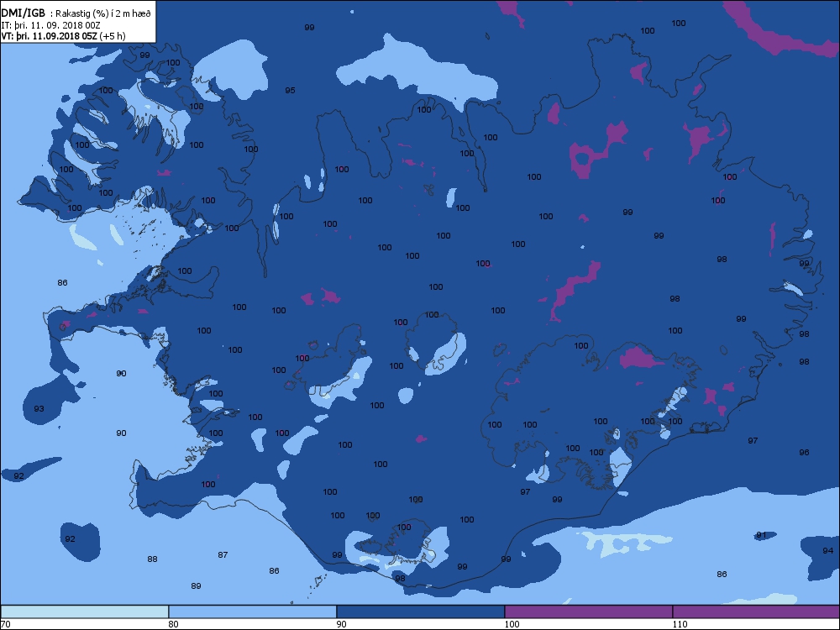Viewport: 840px width, 630px height.
Task: Click the 70–80% light blue legend swatch
Action: pyautogui.click(x=85, y=612)
